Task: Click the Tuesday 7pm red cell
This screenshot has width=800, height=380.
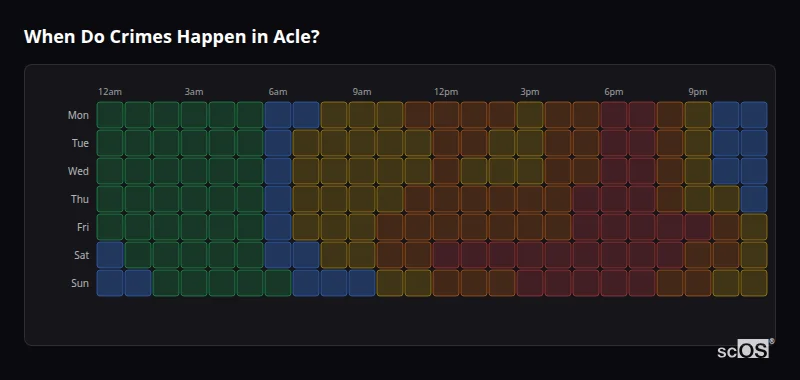Action: (642, 143)
